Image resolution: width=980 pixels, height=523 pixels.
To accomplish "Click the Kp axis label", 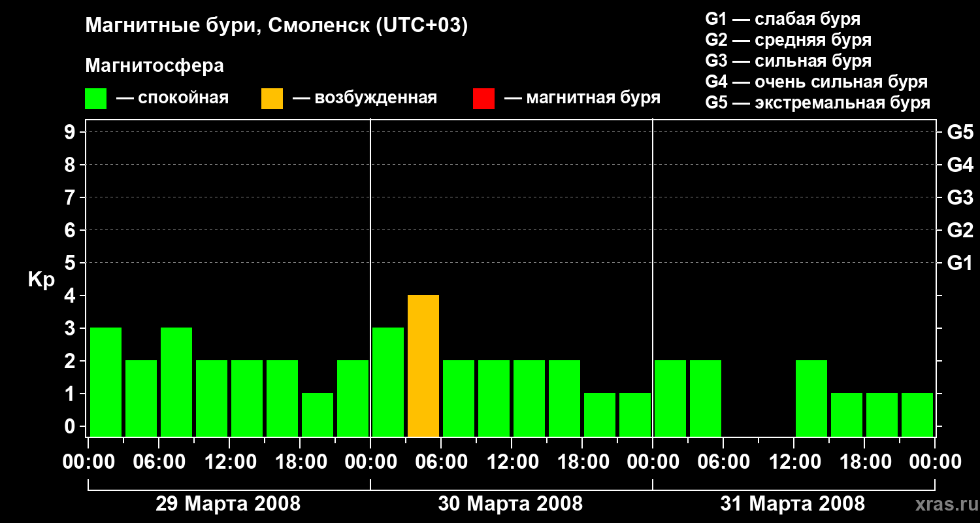I will (x=41, y=280).
